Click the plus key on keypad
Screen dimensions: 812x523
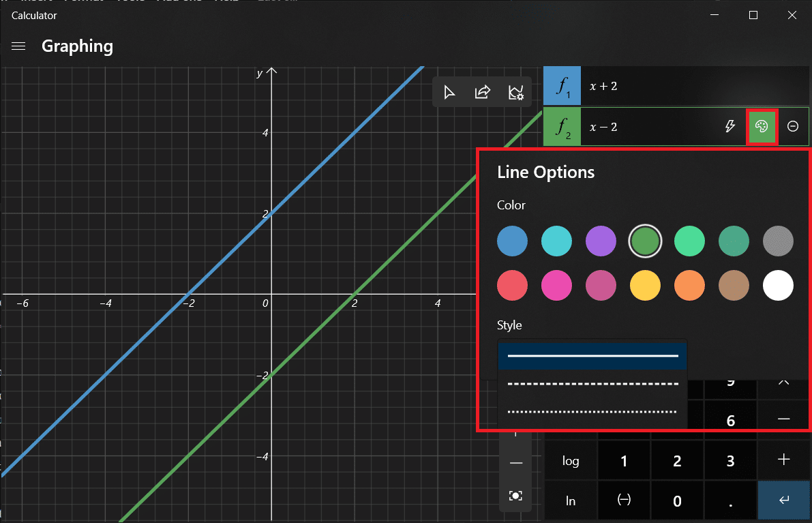[783, 460]
